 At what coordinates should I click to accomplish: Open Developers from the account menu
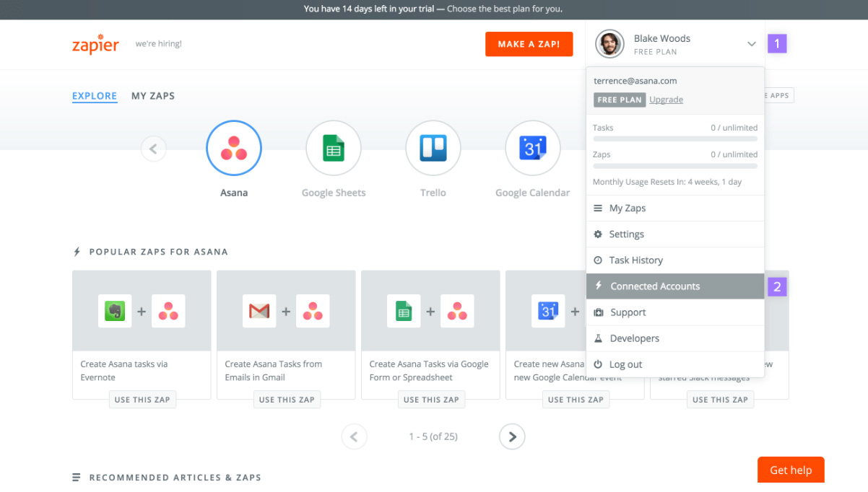tap(675, 338)
